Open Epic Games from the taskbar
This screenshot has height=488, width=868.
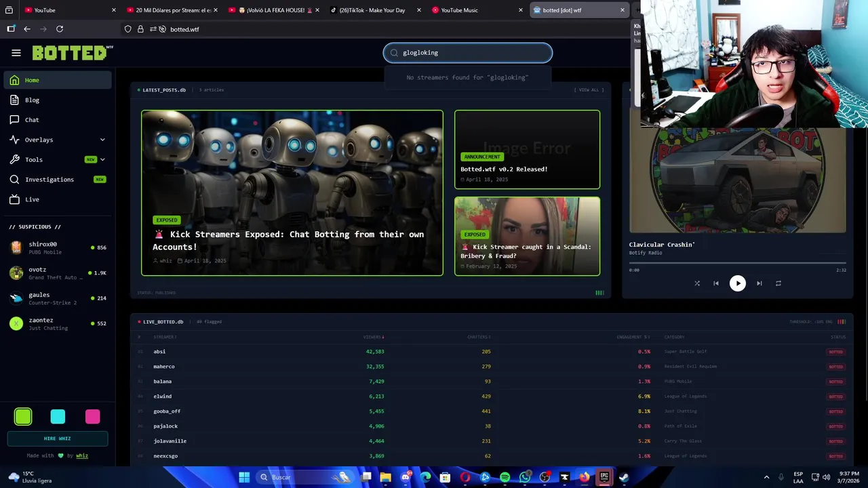click(604, 477)
